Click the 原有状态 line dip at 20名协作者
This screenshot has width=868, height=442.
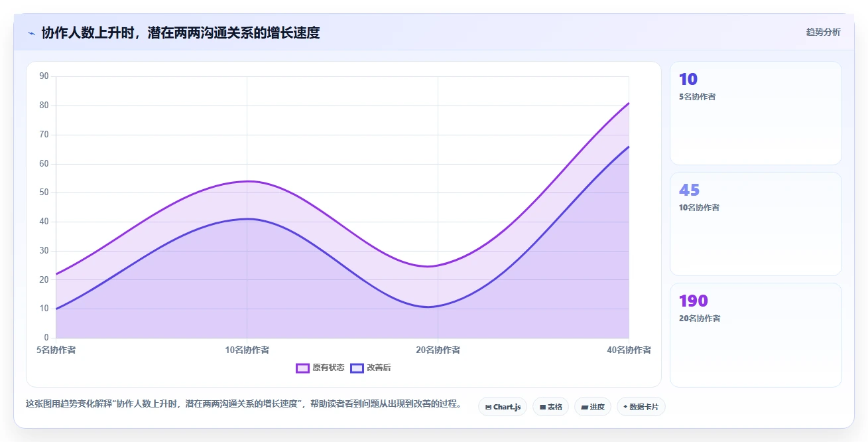(438, 266)
